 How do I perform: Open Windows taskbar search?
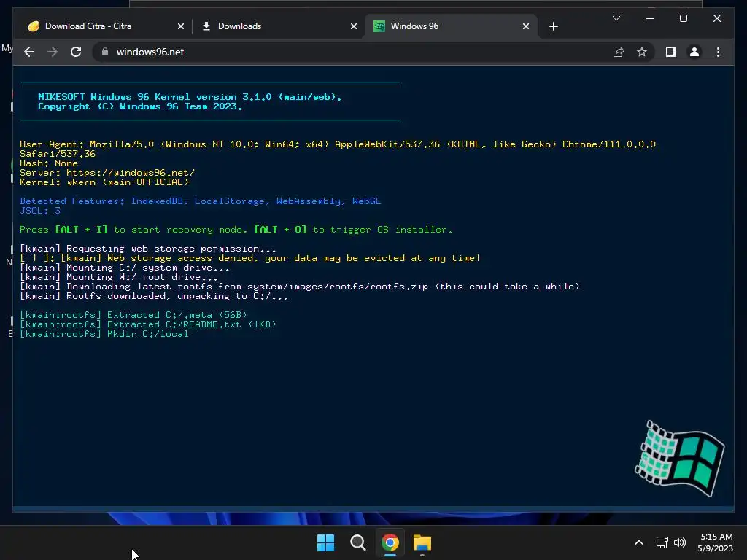click(357, 542)
